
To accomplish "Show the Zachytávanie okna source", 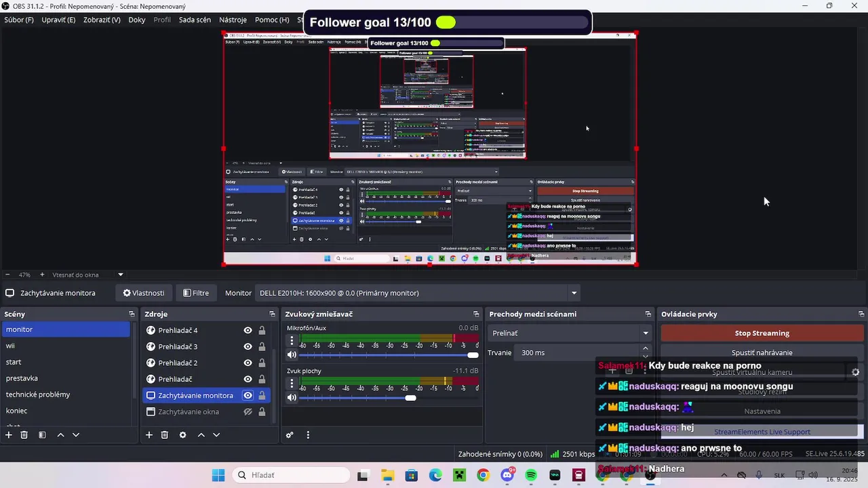I will [x=248, y=411].
